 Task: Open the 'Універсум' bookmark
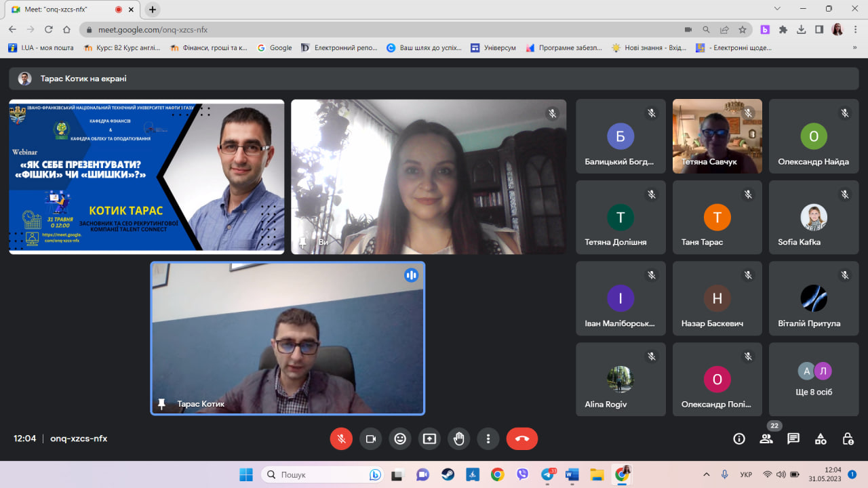pyautogui.click(x=493, y=48)
